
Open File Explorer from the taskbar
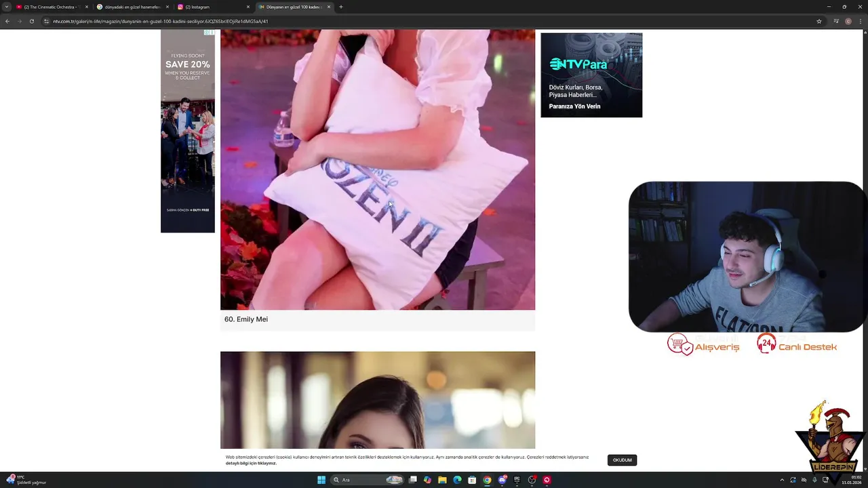pyautogui.click(x=442, y=480)
